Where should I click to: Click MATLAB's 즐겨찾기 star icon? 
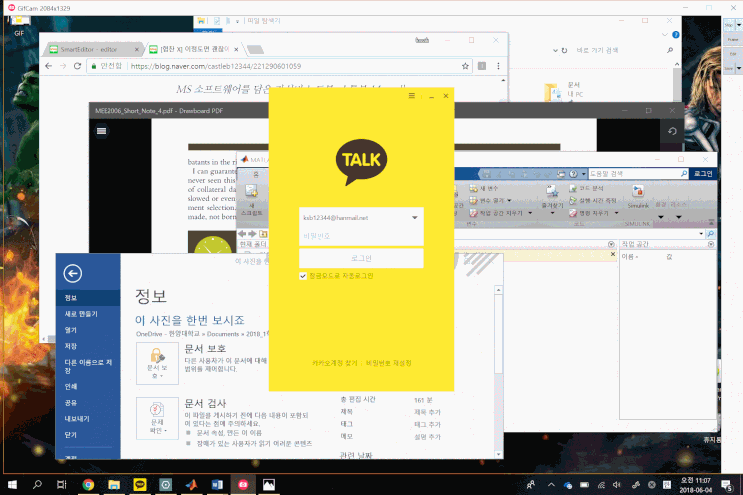[552, 192]
